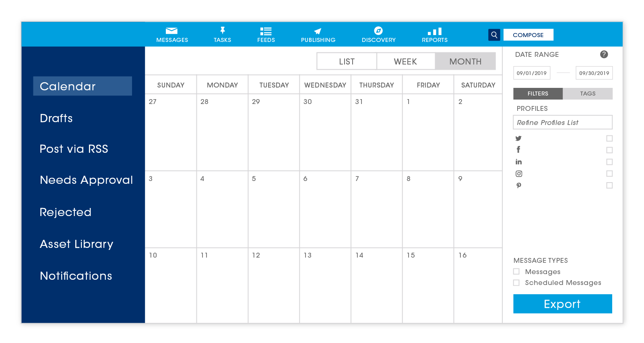Open Discovery compass icon
The width and height of the screenshot is (644, 343).
(378, 31)
